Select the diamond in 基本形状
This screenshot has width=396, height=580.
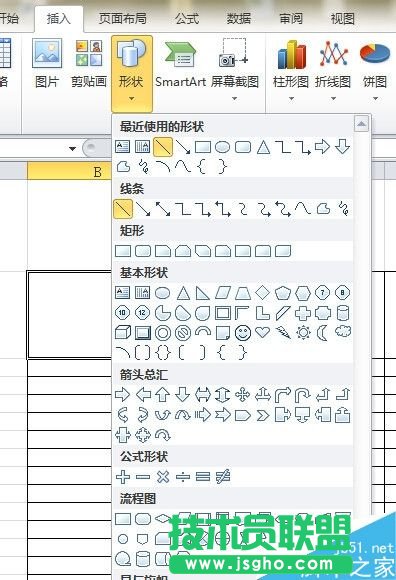coord(263,293)
